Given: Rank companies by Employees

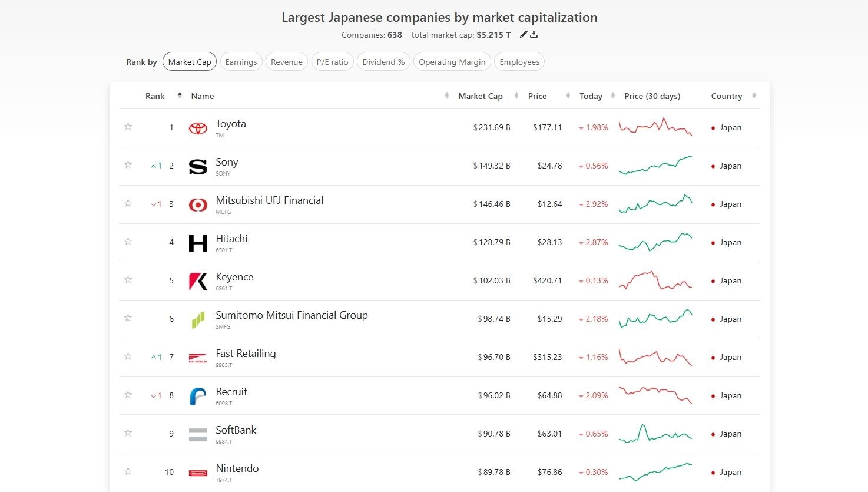Looking at the screenshot, I should pos(519,62).
